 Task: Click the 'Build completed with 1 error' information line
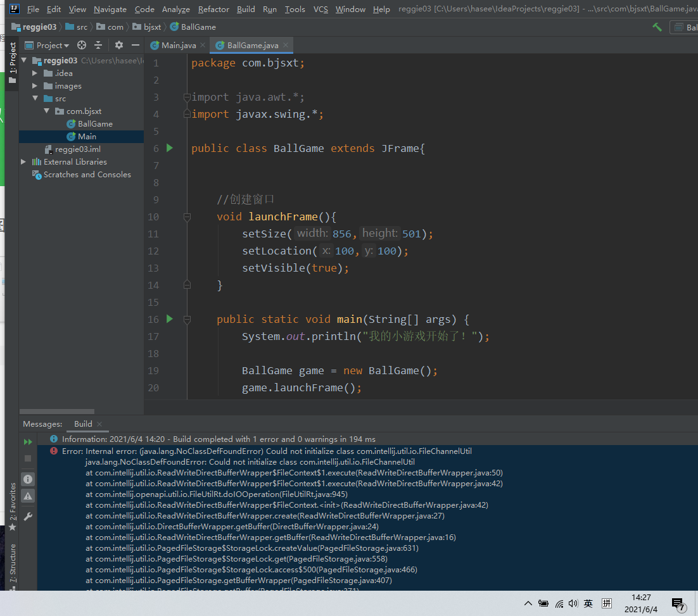(219, 439)
